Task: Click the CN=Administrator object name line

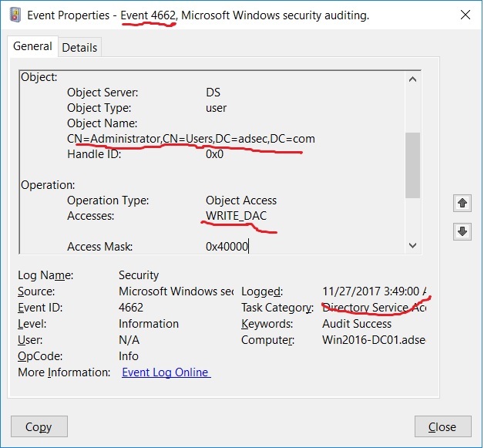Action: tap(190, 139)
